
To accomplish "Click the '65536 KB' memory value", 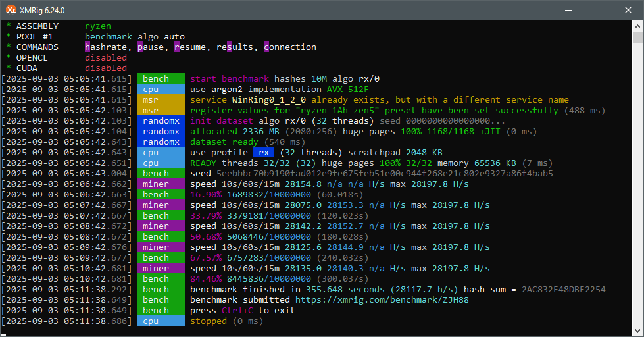I will pos(495,163).
